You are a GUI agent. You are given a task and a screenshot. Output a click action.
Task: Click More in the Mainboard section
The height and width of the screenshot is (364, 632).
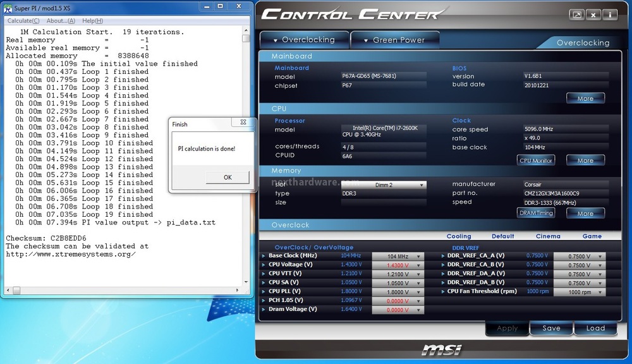(x=585, y=99)
